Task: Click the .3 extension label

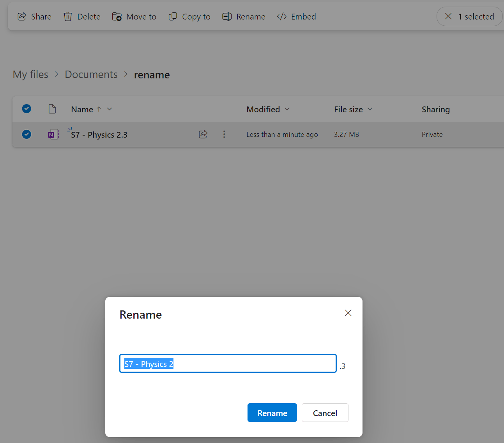Action: [x=342, y=366]
